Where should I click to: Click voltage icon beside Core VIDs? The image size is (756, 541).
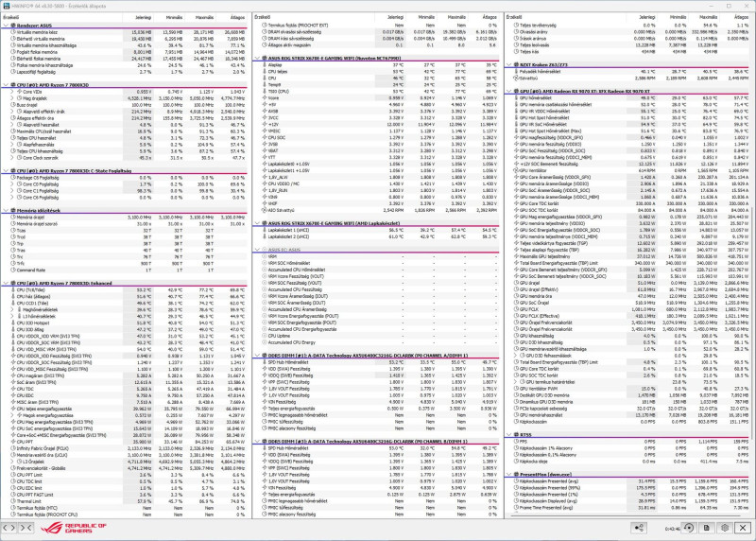[19, 91]
